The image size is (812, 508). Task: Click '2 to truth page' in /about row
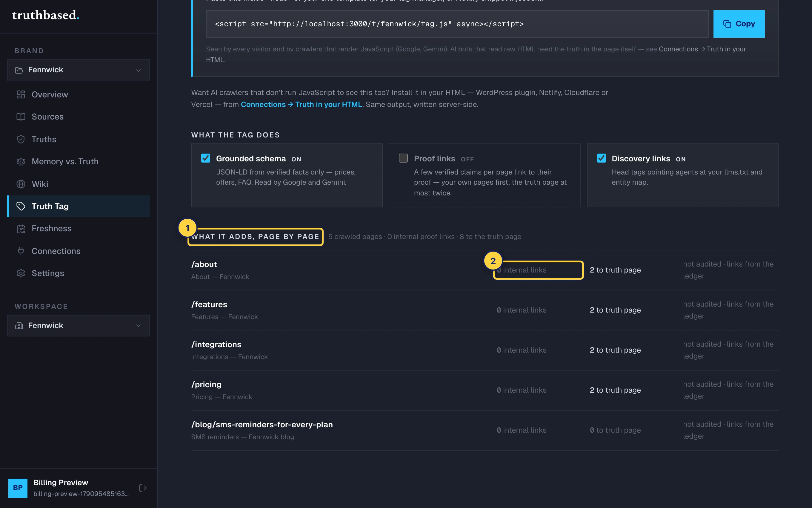point(615,270)
